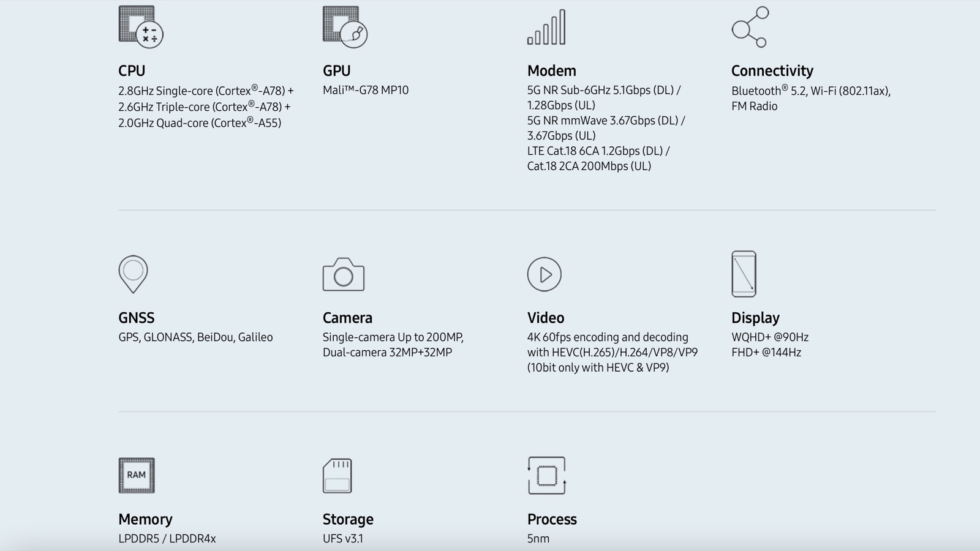The image size is (980, 551).
Task: Click the Camera icon
Action: [x=344, y=274]
